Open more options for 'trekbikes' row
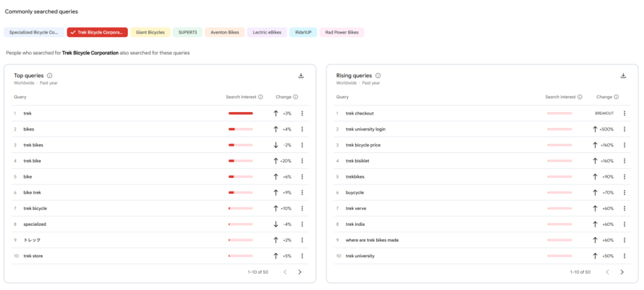Image resolution: width=644 pixels, height=290 pixels. [x=624, y=177]
